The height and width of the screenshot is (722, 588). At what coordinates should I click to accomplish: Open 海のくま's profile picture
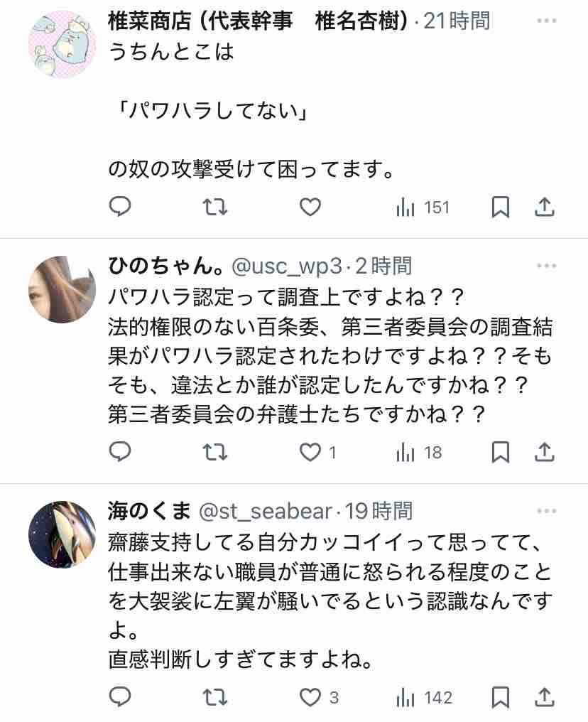point(62,534)
